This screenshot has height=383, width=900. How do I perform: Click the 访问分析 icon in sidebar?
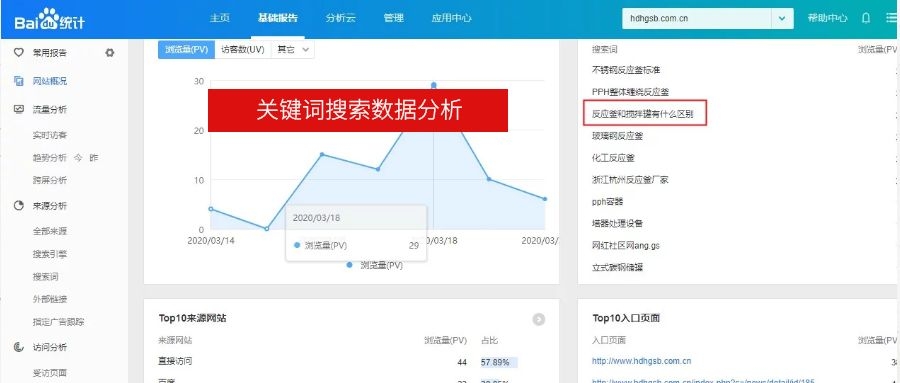point(18,347)
